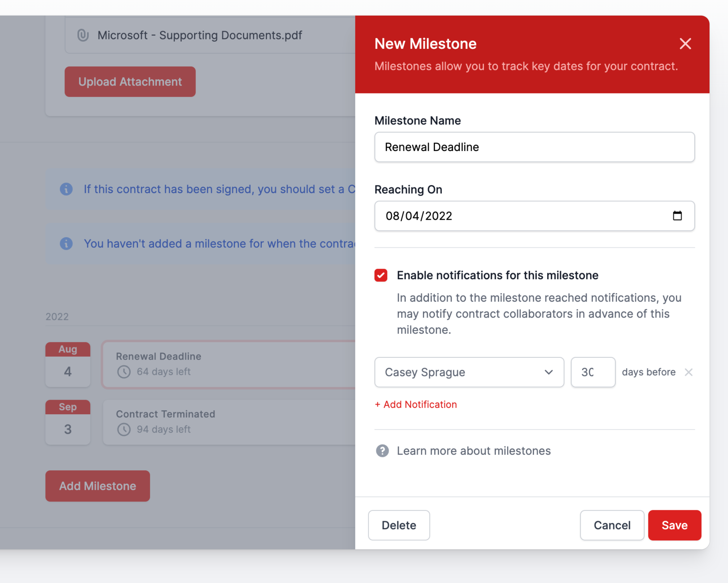Click the clock icon under Contract Terminated
This screenshot has width=728, height=583.
pyautogui.click(x=124, y=429)
